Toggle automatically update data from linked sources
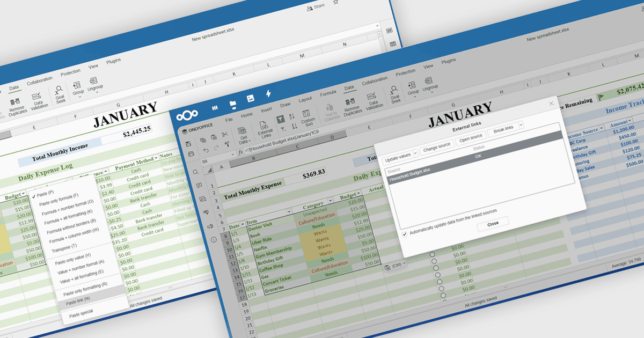Image resolution: width=644 pixels, height=338 pixels. point(405,234)
